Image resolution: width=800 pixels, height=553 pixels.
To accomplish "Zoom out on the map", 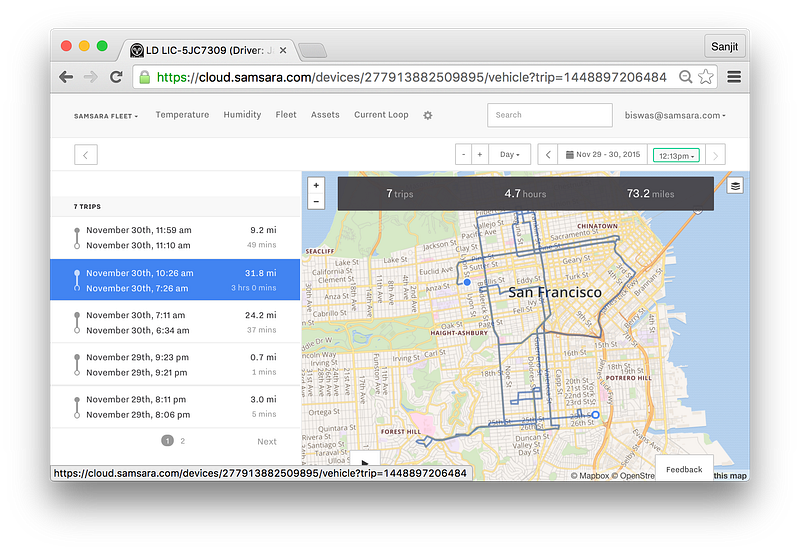I will 316,202.
